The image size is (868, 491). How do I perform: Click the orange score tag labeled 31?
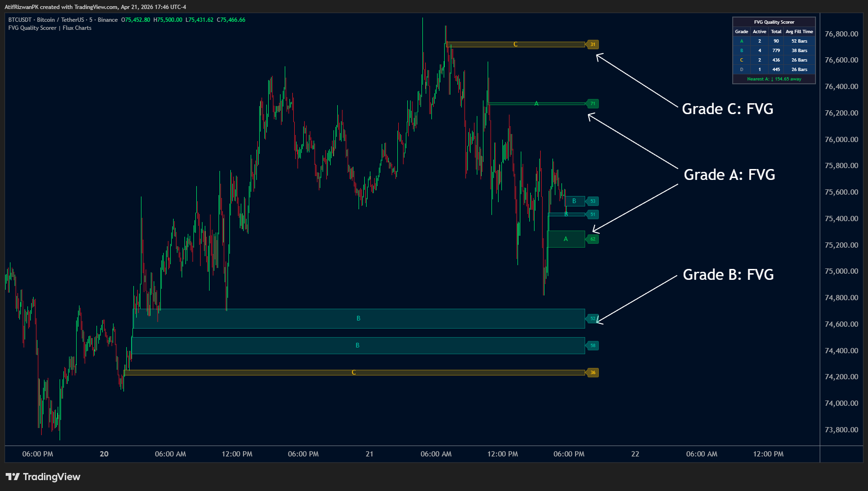point(592,45)
